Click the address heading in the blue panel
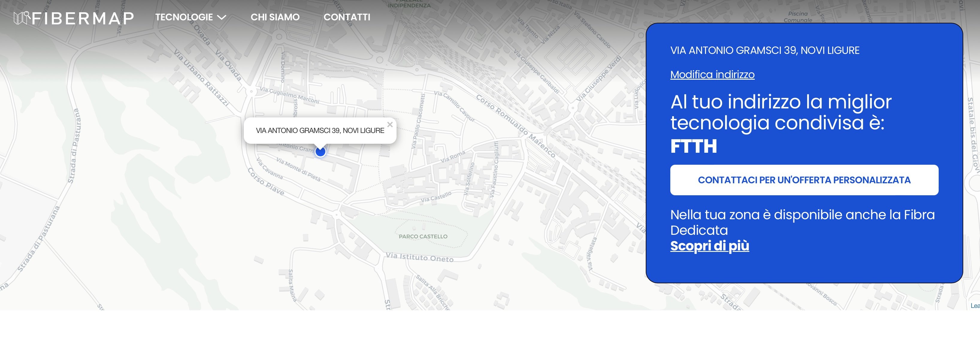Image resolution: width=980 pixels, height=351 pixels. 764,50
